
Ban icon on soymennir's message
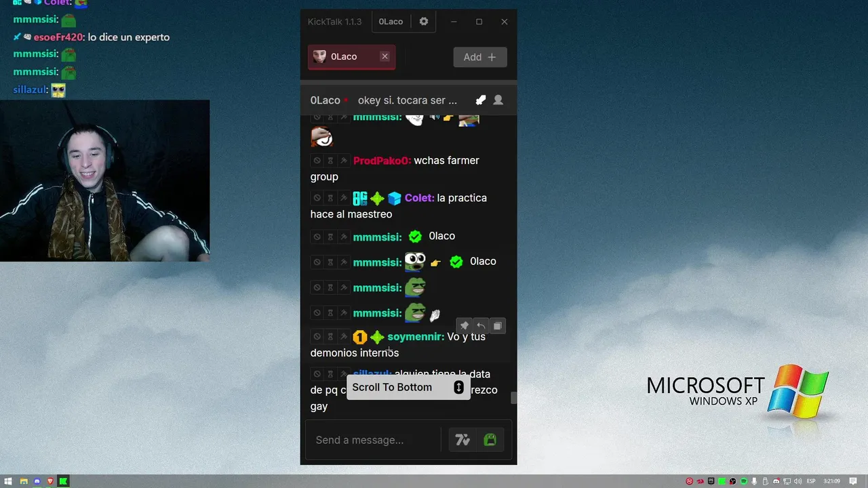point(317,337)
